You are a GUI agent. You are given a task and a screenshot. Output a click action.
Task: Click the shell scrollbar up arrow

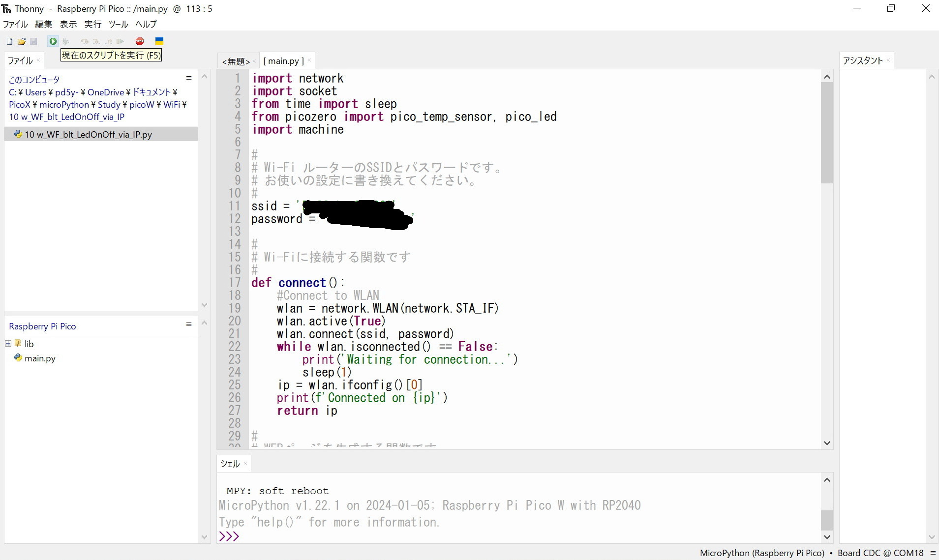(x=827, y=479)
